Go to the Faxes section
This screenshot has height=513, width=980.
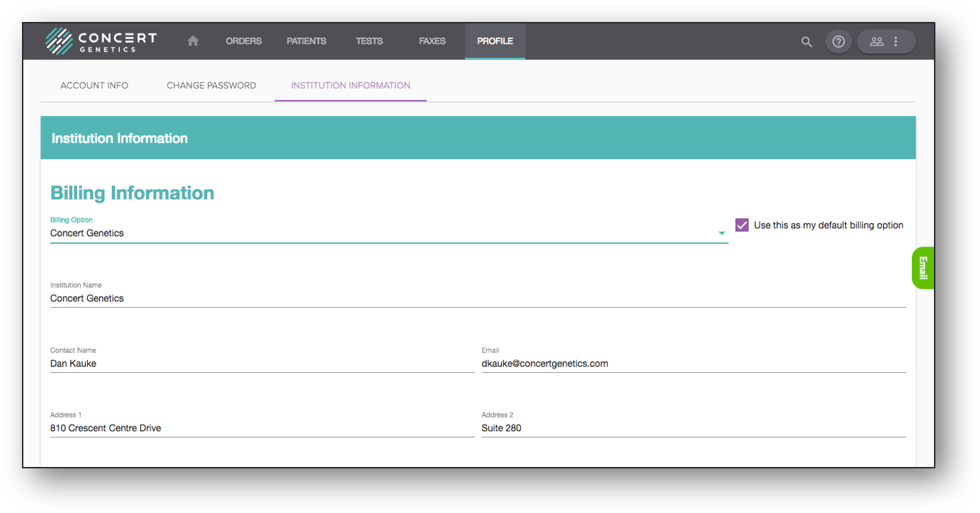click(432, 41)
